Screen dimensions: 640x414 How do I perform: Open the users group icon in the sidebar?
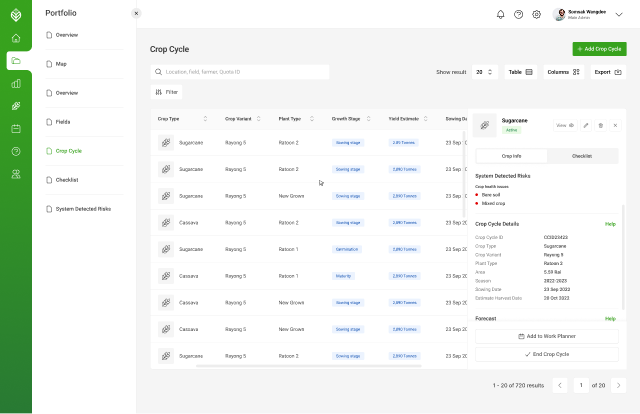16,174
